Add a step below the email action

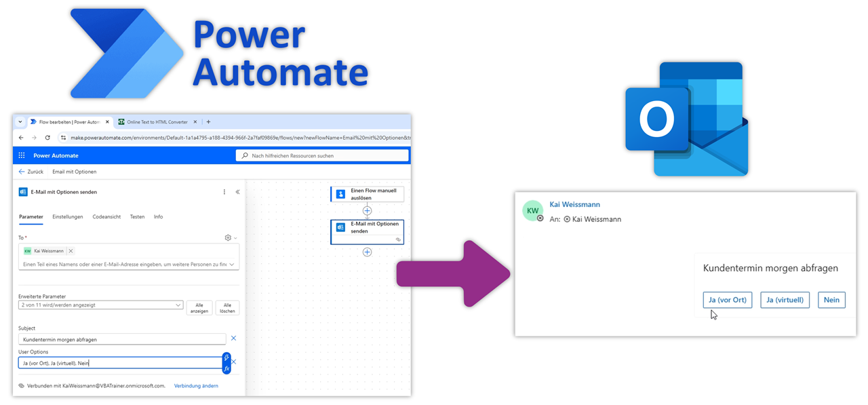coord(367,252)
